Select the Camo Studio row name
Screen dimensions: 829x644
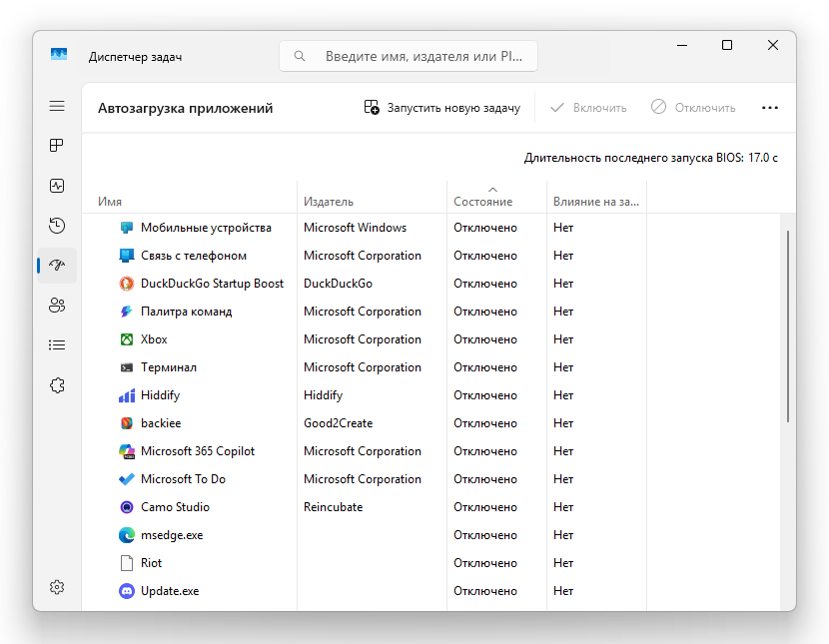(175, 507)
